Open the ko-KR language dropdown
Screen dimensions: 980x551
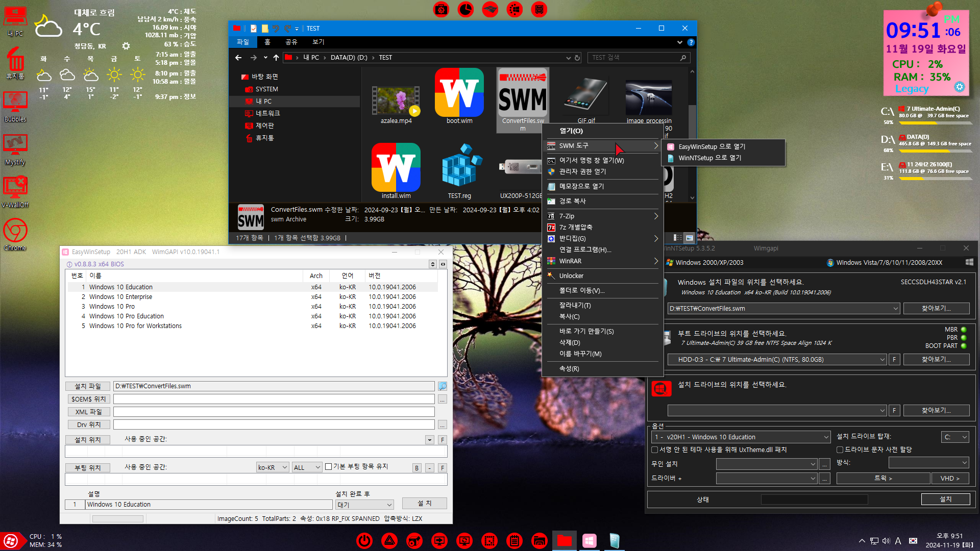pos(273,467)
